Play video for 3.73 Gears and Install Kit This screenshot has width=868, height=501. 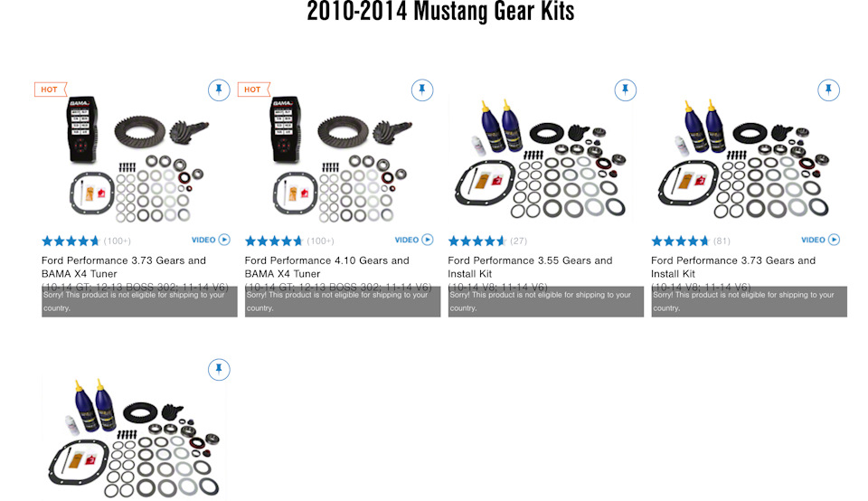coord(820,240)
